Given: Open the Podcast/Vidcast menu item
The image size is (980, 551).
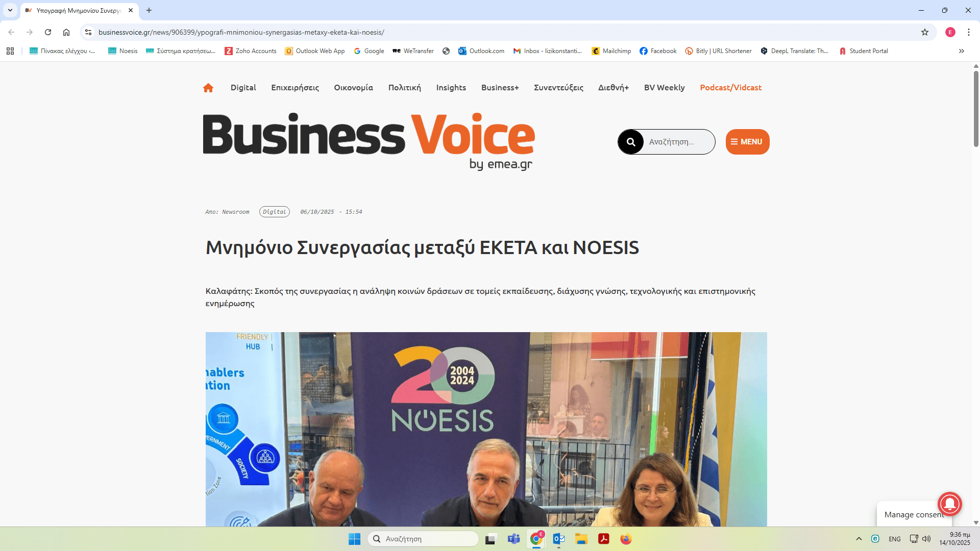Looking at the screenshot, I should point(730,88).
